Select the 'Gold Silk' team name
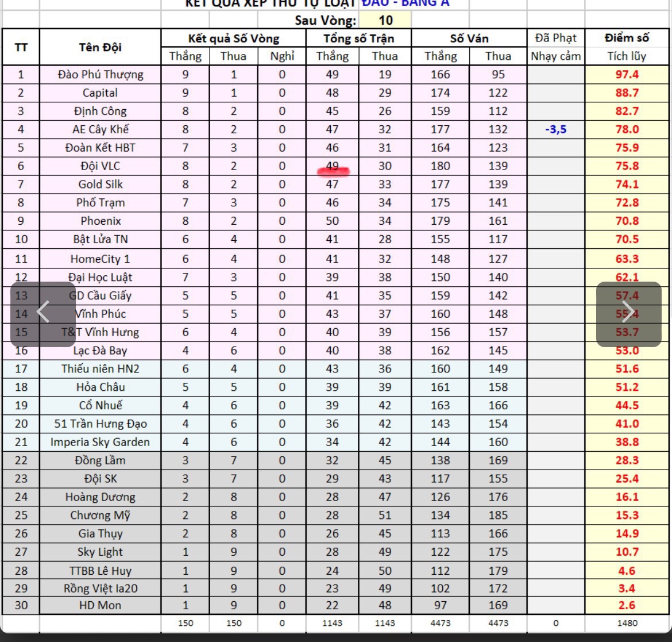The height and width of the screenshot is (642, 672). (x=101, y=184)
